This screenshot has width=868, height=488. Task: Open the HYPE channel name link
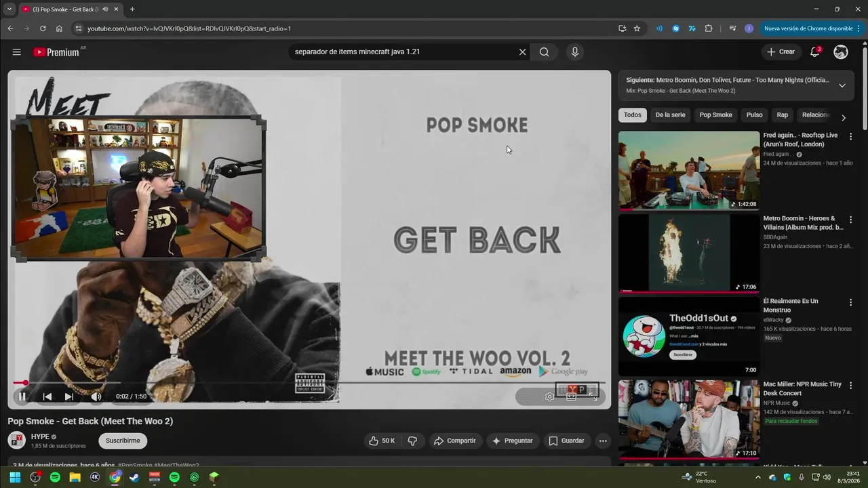(x=40, y=436)
